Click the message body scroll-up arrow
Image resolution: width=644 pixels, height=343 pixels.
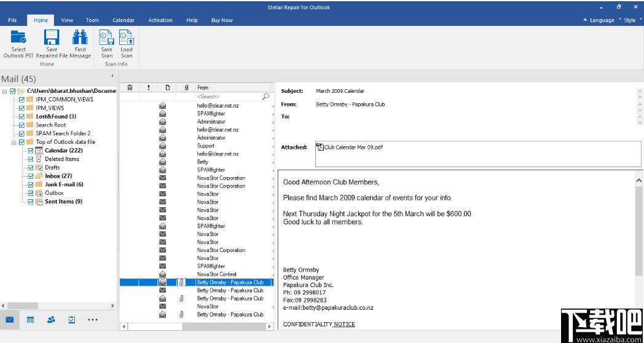click(638, 180)
